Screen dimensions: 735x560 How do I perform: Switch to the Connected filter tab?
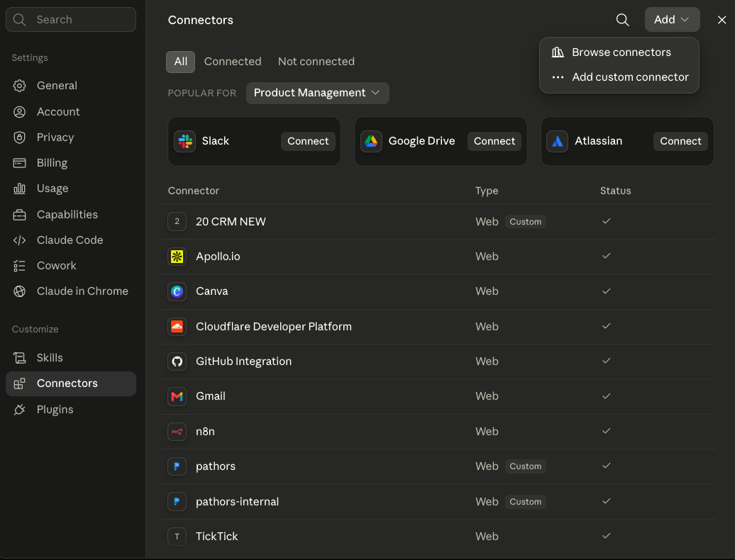pos(233,62)
